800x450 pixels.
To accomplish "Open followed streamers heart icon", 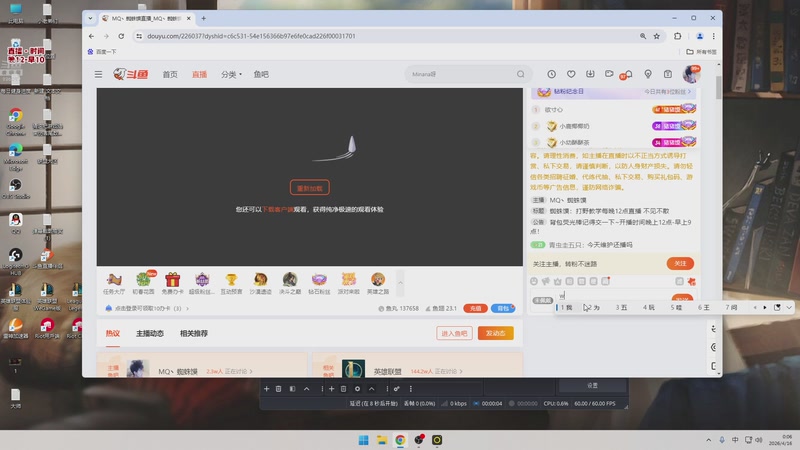I will pyautogui.click(x=571, y=74).
